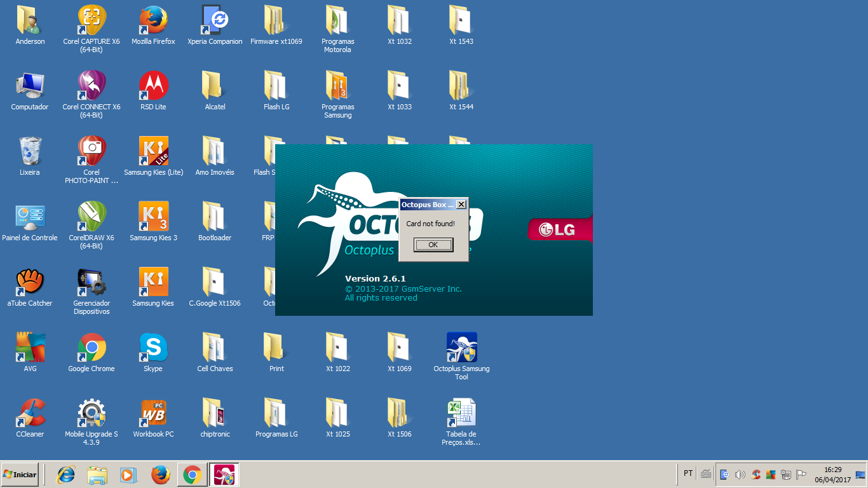Select the Firmware xt1069 folder
The width and height of the screenshot is (868, 488).
pyautogui.click(x=276, y=25)
